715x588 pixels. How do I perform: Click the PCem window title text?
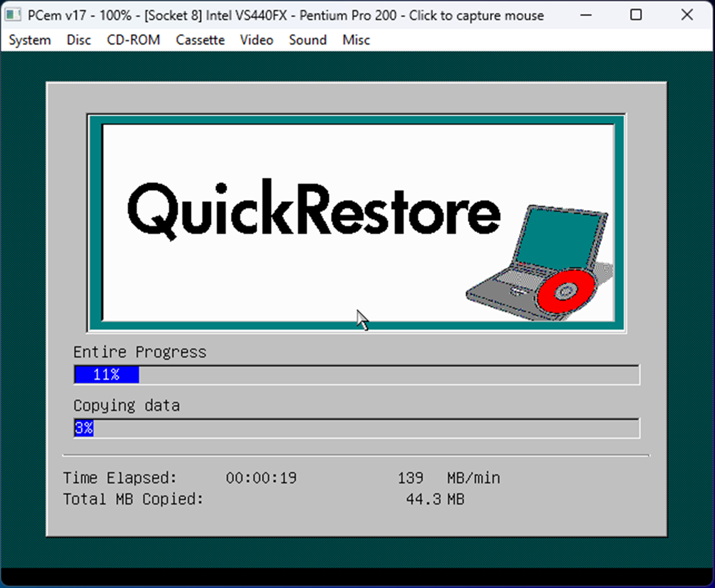[x=285, y=15]
